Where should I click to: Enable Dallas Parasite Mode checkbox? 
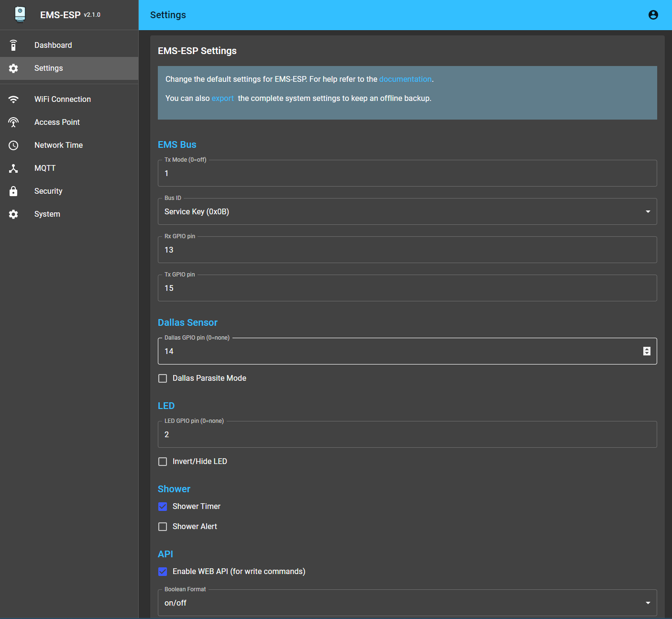[x=163, y=378]
